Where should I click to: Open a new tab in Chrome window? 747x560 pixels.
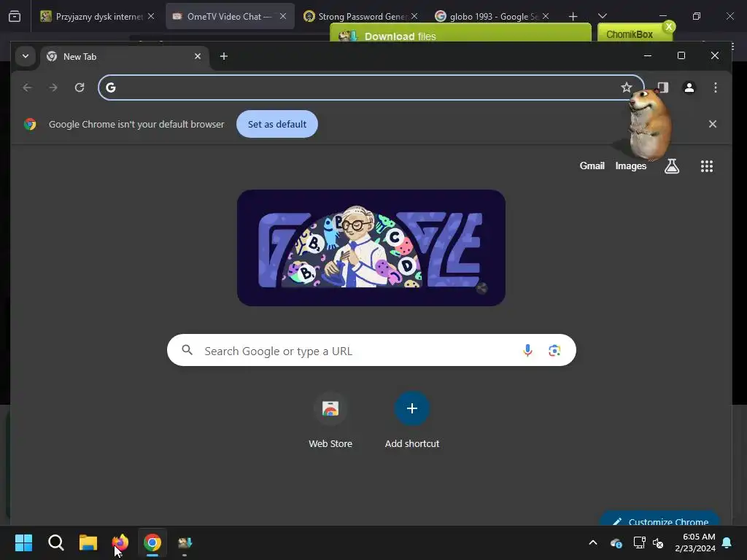tap(223, 57)
